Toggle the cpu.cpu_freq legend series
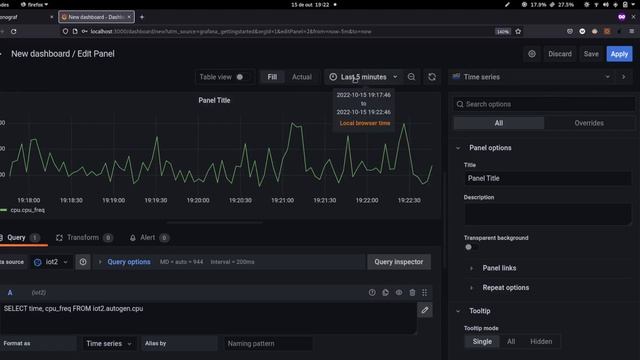 point(27,210)
